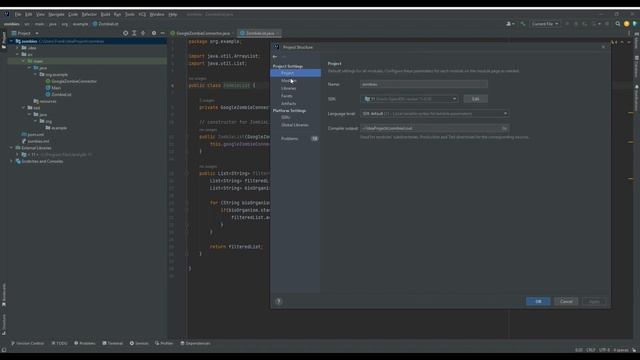Viewport: 640px width, 360px height.
Task: Click the back arrow in Project Structure dialog
Action: pyautogui.click(x=275, y=57)
